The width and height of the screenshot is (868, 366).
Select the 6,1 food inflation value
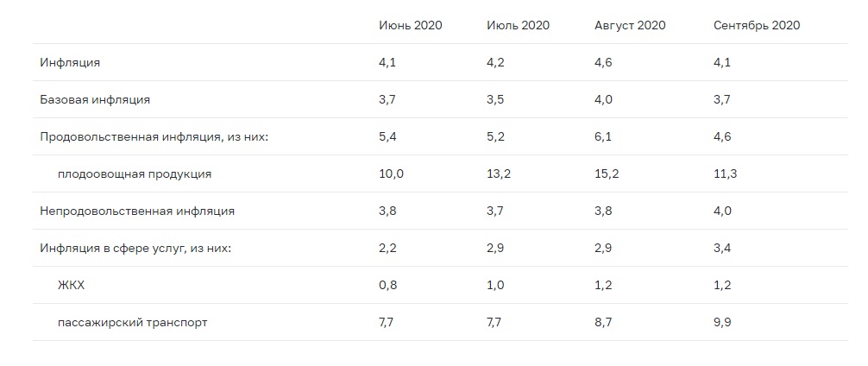[603, 136]
